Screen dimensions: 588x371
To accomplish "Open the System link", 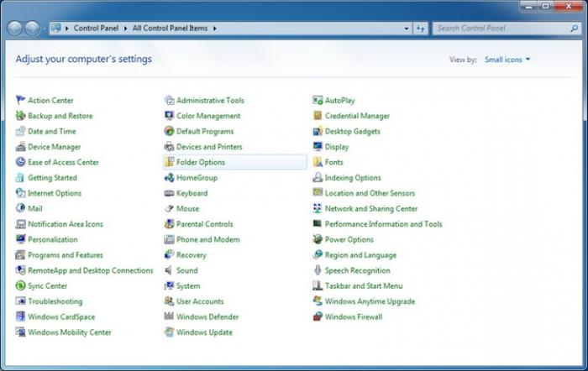I will (x=188, y=286).
